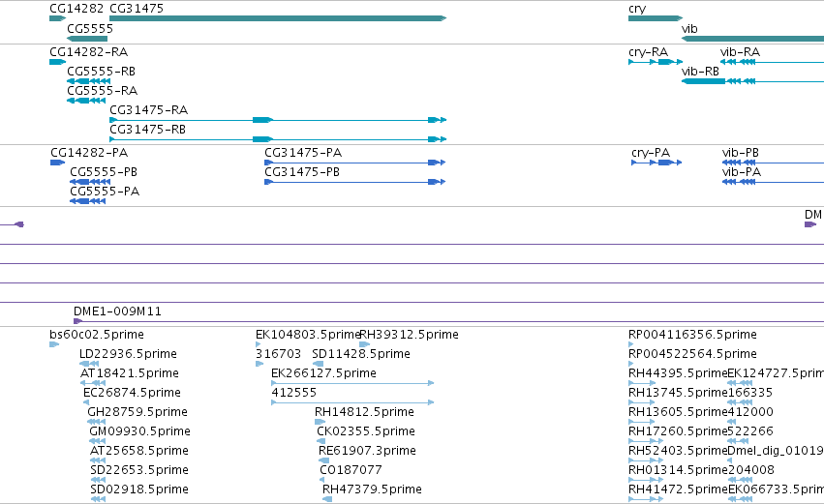Click the cry-PA coding sequence glyph
Image resolution: width=824 pixels, height=504 pixels.
tap(656, 163)
